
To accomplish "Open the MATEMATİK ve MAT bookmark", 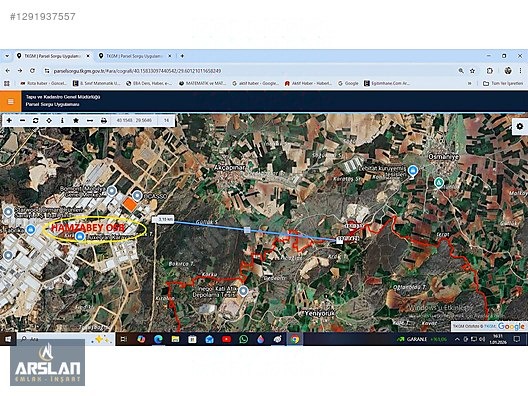I will click(202, 83).
